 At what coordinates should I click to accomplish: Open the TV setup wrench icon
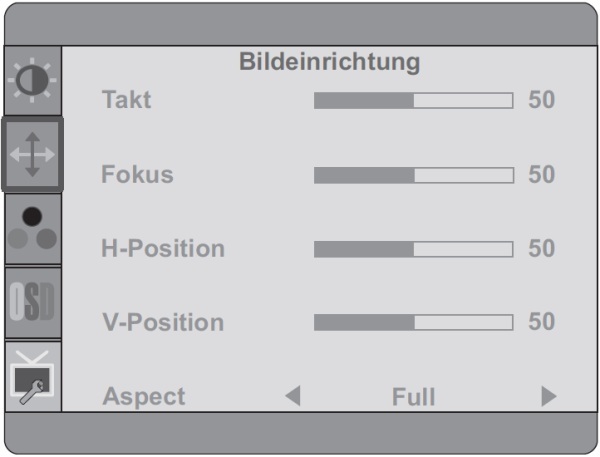click(33, 377)
